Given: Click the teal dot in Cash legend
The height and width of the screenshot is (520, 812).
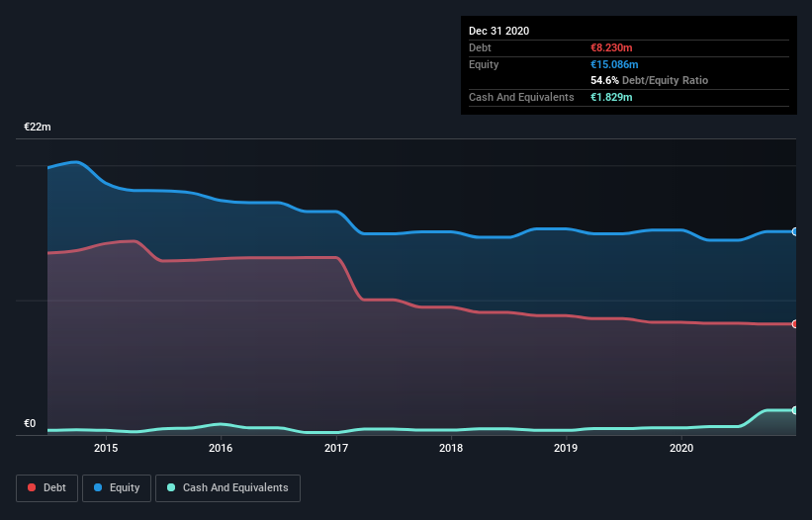Looking at the screenshot, I should click(x=171, y=487).
